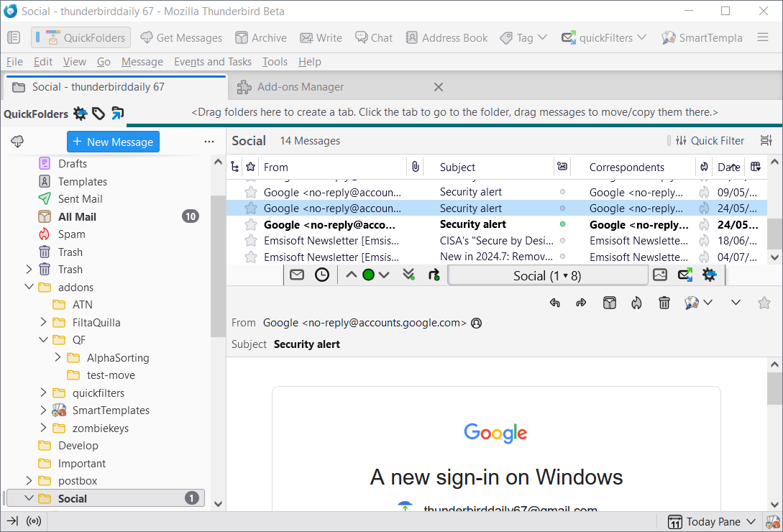Switch to the Add-ons Manager tab
The height and width of the screenshot is (532, 783).
tap(300, 87)
